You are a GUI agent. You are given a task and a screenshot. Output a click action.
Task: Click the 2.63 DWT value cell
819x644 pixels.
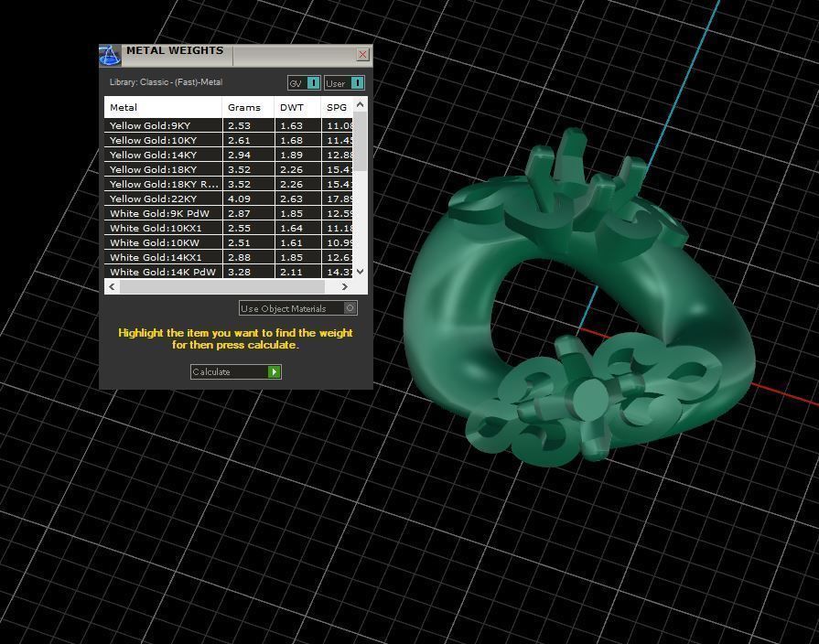coord(297,199)
